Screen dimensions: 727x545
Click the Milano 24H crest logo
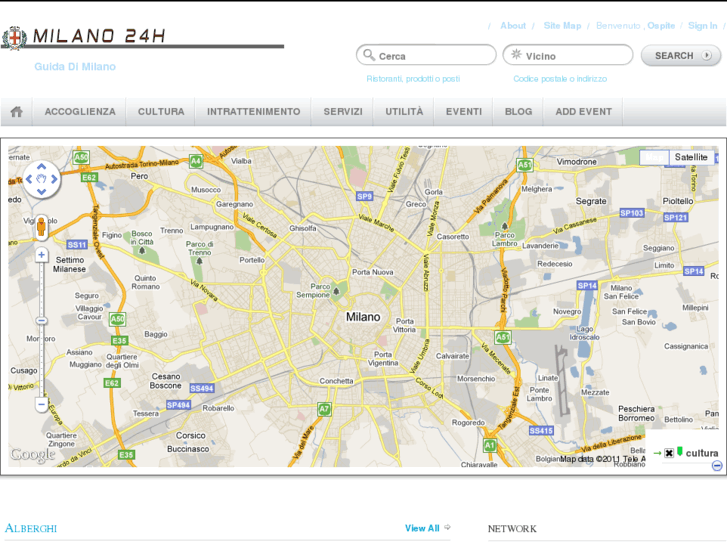[x=14, y=37]
